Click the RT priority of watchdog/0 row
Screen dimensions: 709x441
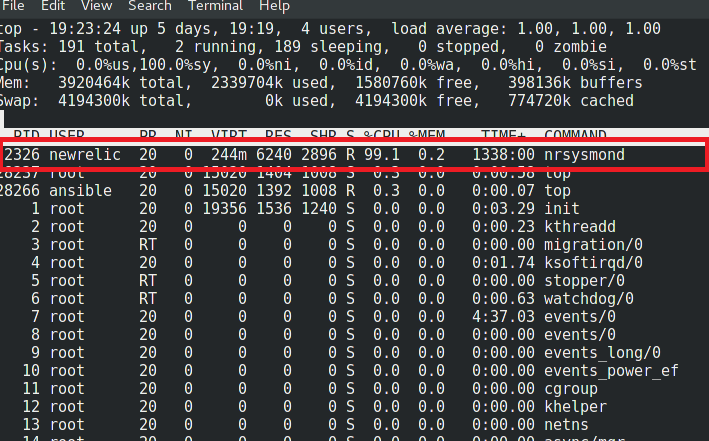148,299
